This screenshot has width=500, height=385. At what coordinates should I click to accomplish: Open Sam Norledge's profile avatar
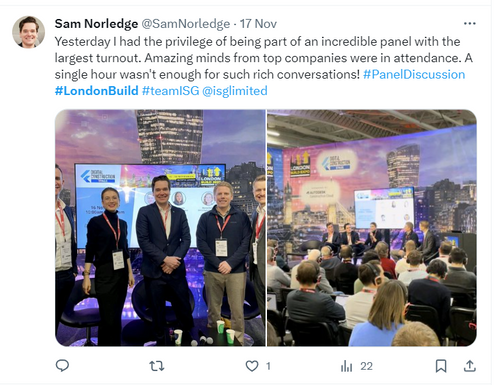coord(29,32)
